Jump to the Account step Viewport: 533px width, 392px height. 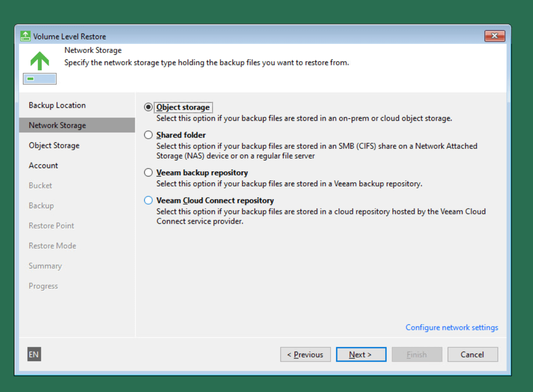pyautogui.click(x=43, y=165)
